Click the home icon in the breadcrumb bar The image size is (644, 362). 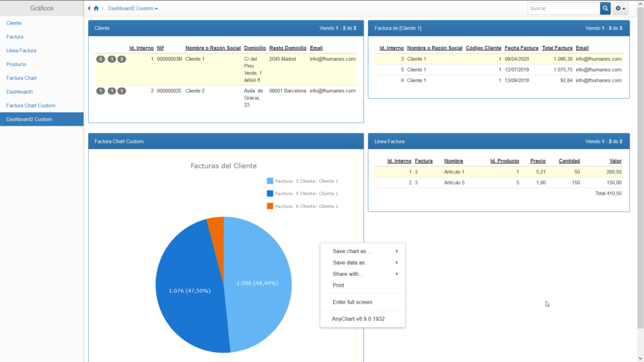(95, 8)
